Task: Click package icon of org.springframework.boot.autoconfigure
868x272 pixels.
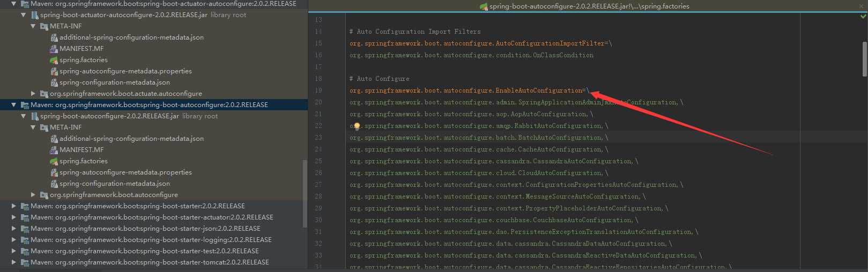Action: tap(44, 195)
